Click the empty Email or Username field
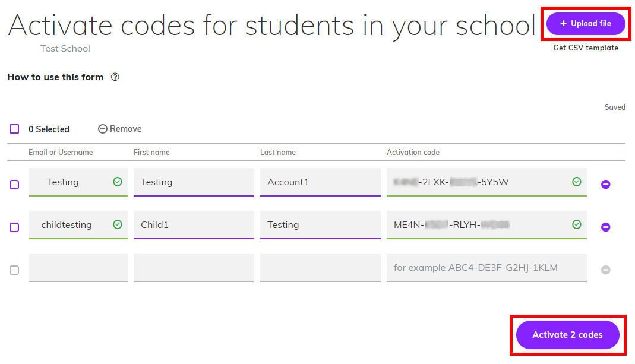 click(x=78, y=268)
